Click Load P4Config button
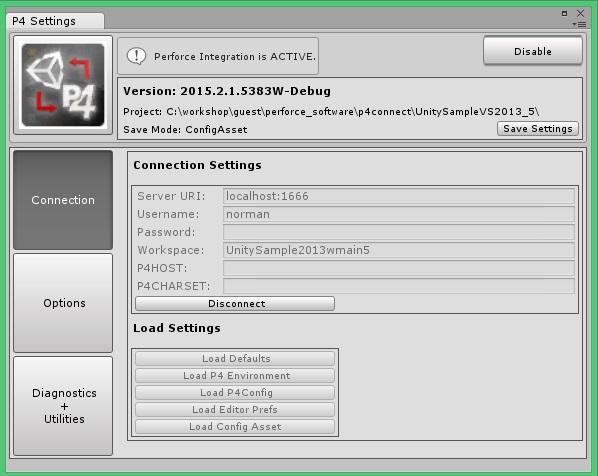Viewport: 598px width, 476px height. pyautogui.click(x=235, y=392)
